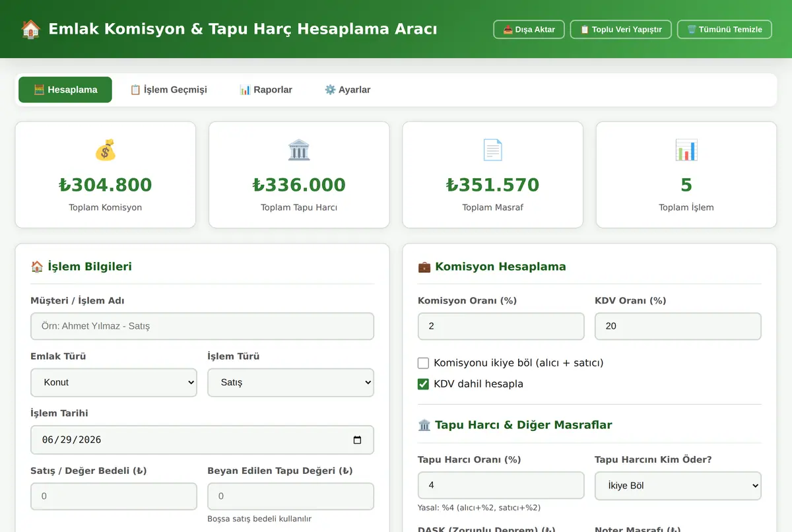Click the Tapu Harcı Oranı input
Image resolution: width=792 pixels, height=532 pixels.
point(501,485)
